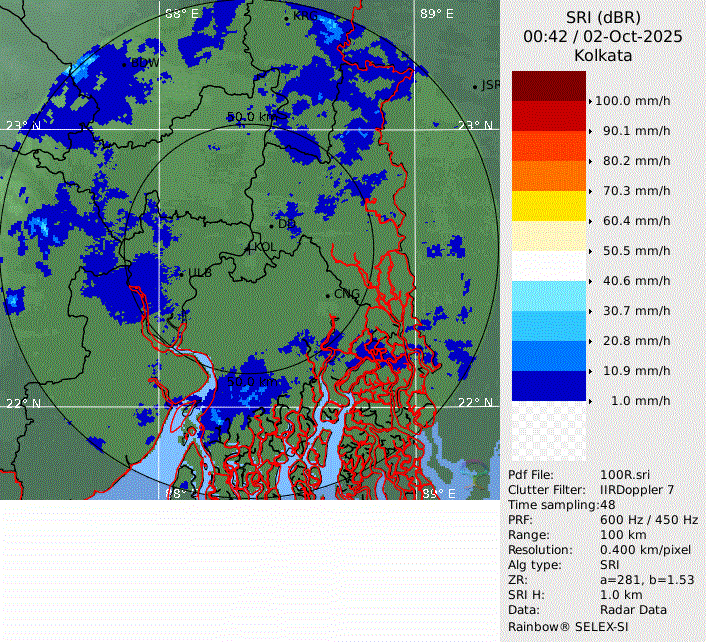This screenshot has height=642, width=706.
Task: Click the tick arrow beside 50.5 mm/h
Action: (590, 251)
